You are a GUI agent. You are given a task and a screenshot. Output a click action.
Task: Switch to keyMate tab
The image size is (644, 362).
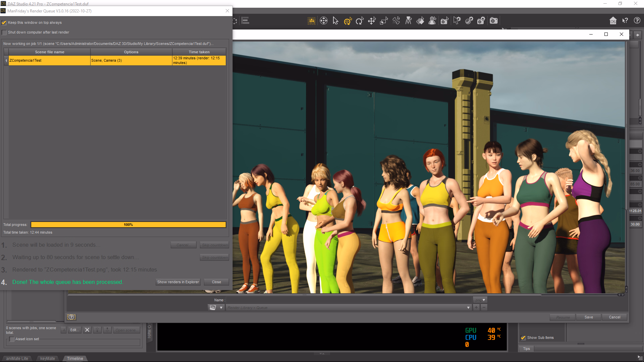(x=47, y=358)
